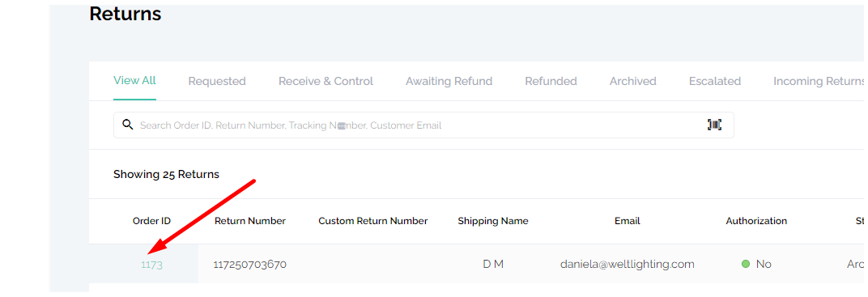Open the Incoming Returns tab
The image size is (868, 297).
(x=819, y=81)
